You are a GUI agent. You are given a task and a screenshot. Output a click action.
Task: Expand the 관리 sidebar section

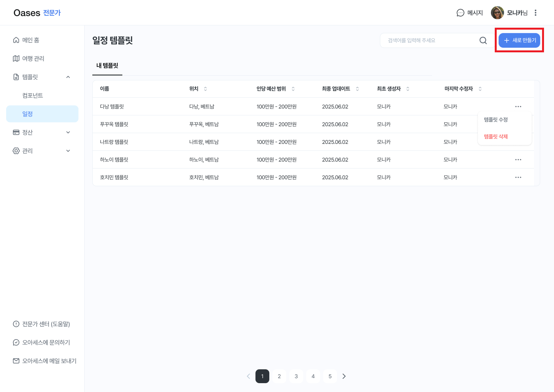tap(68, 151)
